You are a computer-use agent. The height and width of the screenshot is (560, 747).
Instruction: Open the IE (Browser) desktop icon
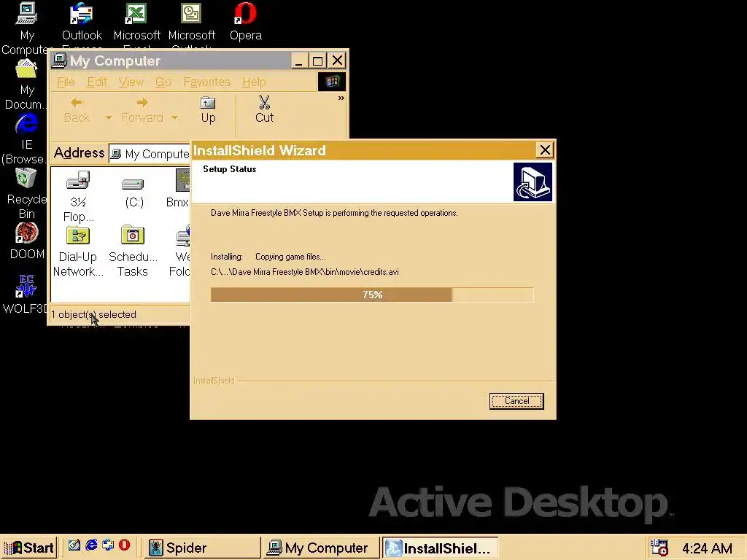(26, 139)
